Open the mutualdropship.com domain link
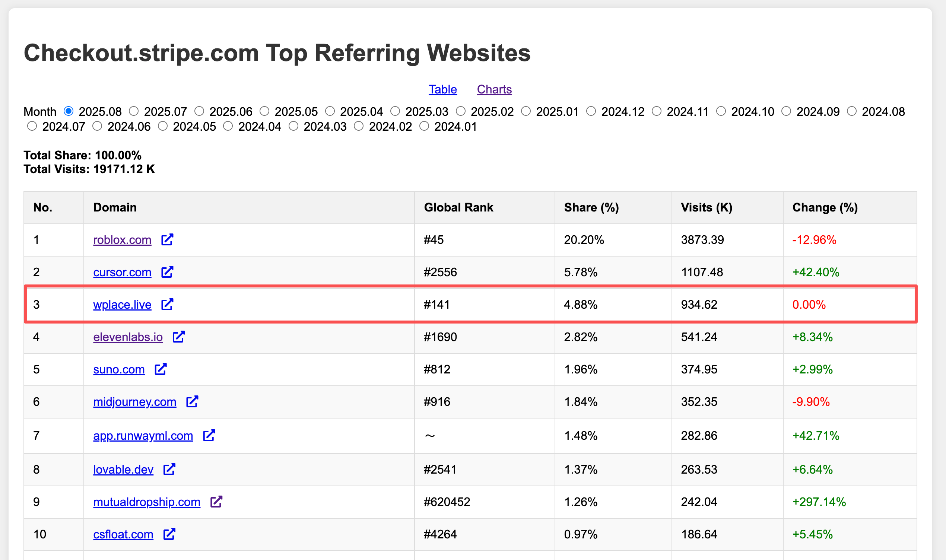Viewport: 946px width, 560px height. [147, 502]
